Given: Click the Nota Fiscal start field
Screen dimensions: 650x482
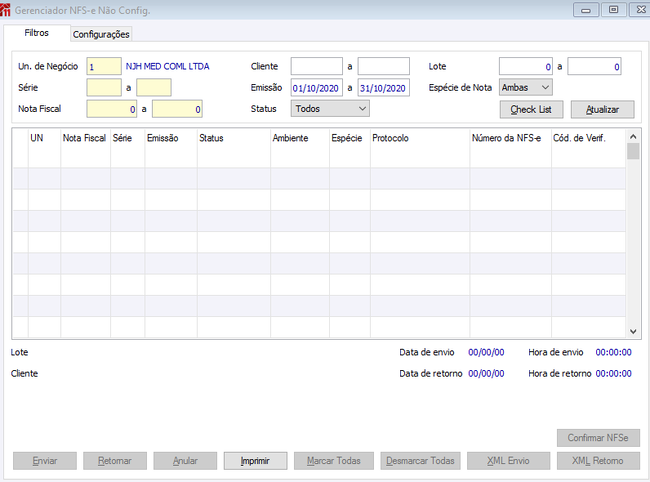Looking at the screenshot, I should [x=112, y=109].
